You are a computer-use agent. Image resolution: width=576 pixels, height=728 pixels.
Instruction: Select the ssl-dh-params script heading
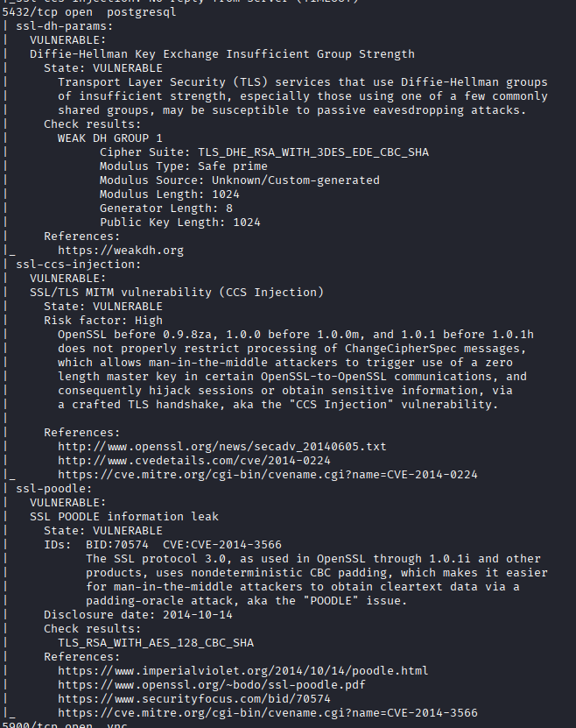(x=65, y=26)
